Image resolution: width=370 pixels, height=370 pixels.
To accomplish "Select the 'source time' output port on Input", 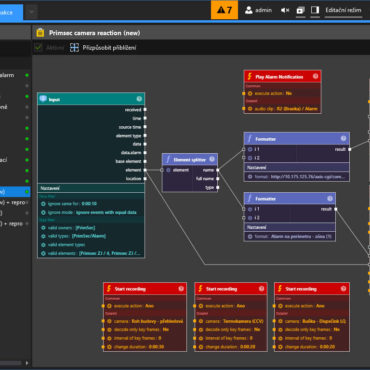I will click(145, 127).
